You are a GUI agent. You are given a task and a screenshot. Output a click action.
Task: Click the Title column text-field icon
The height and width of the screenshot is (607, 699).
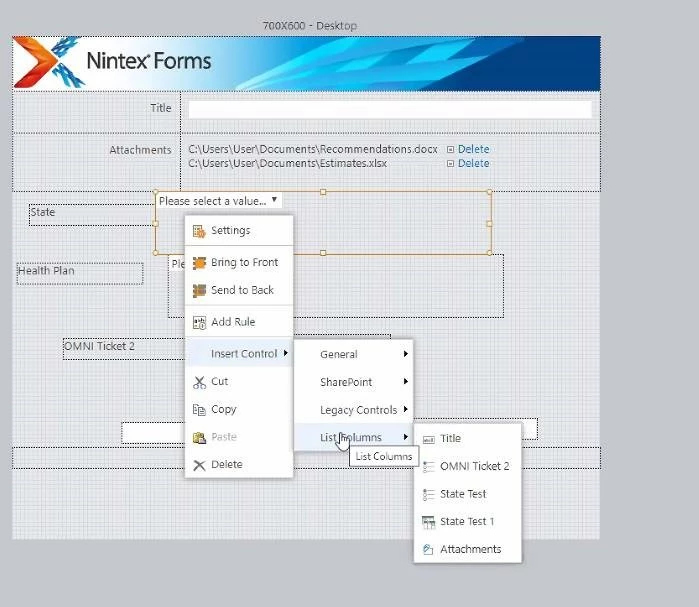coord(428,439)
